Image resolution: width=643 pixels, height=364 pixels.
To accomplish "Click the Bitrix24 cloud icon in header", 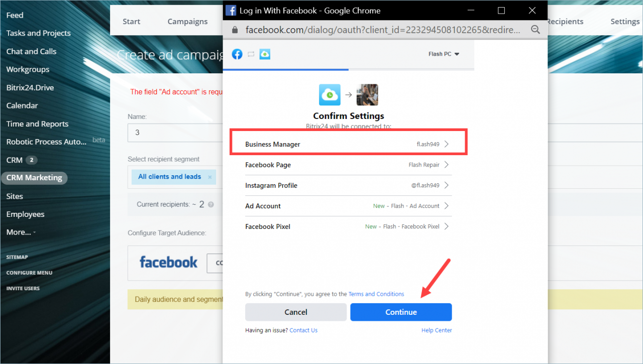I will (x=265, y=54).
